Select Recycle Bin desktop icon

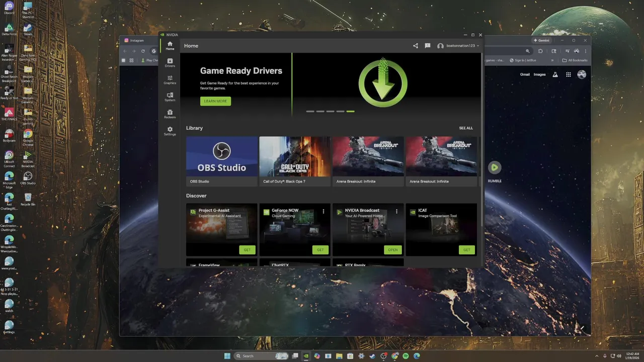point(28,199)
